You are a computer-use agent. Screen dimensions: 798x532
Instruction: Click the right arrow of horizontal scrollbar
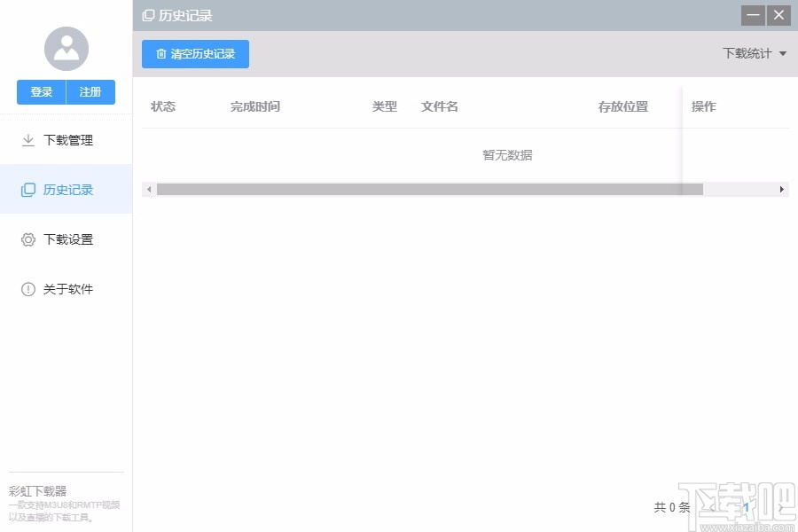pyautogui.click(x=782, y=189)
